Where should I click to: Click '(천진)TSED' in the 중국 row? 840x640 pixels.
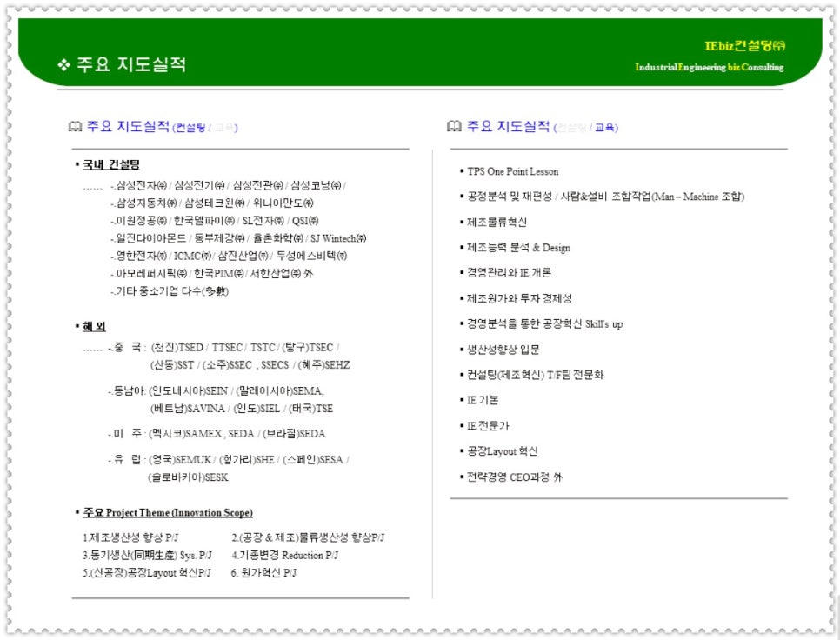coord(177,348)
